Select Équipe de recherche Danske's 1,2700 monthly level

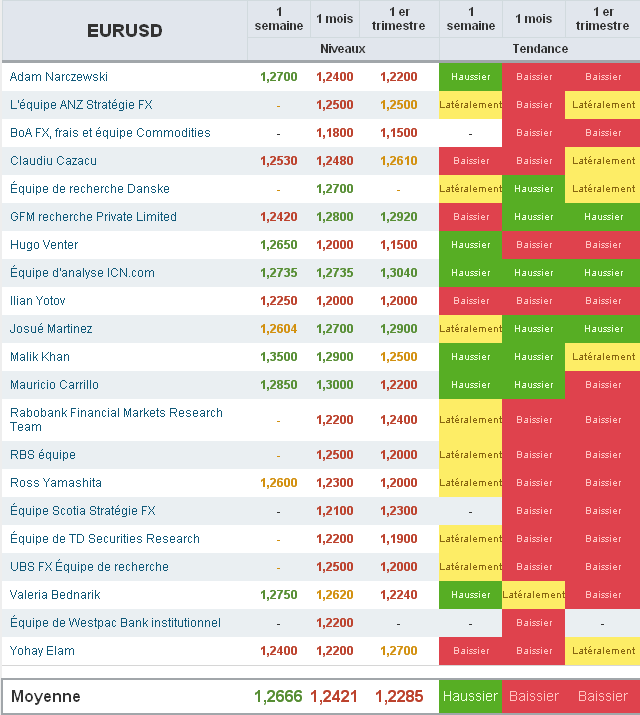pyautogui.click(x=335, y=189)
